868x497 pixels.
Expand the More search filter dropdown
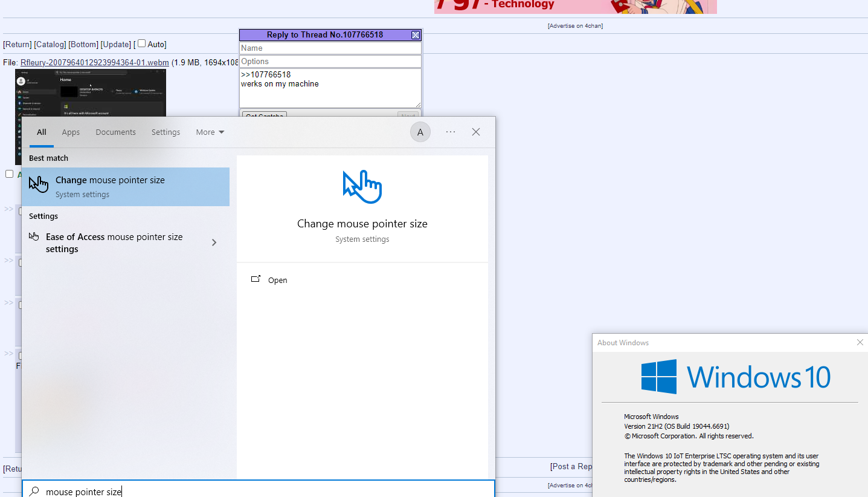[x=210, y=132]
